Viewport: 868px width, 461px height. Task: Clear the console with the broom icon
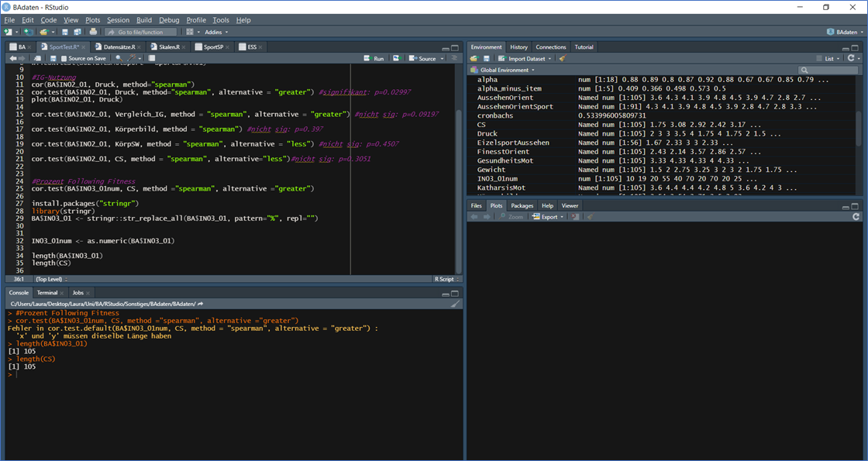(x=456, y=304)
